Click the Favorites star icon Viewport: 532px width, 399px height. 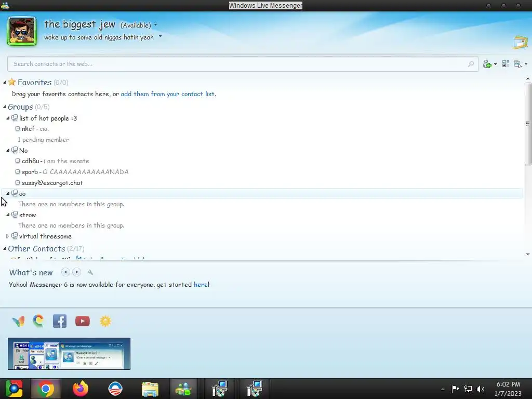tap(12, 82)
